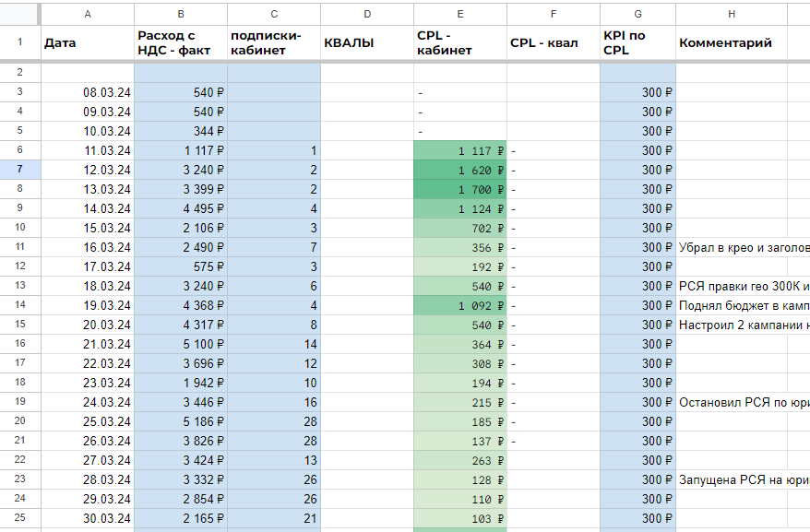Select row 1 header
This screenshot has width=810, height=532.
pyautogui.click(x=20, y=42)
